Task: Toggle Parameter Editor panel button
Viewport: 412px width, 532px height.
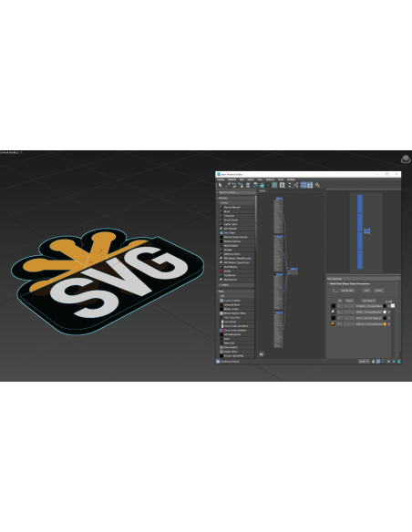Action: click(x=310, y=185)
